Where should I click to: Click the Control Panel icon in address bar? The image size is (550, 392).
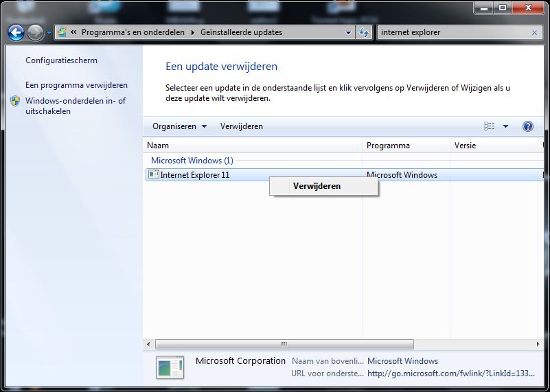click(62, 32)
